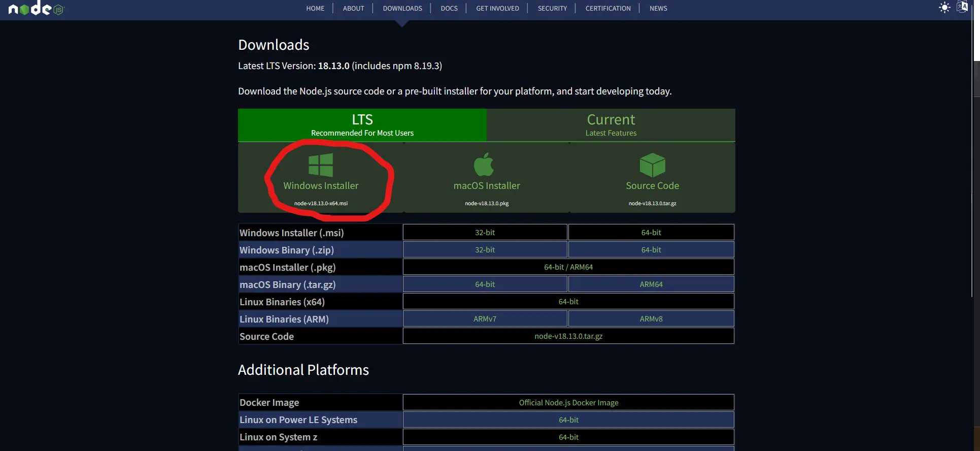Click the Windows Installer logo icon

coord(321,165)
